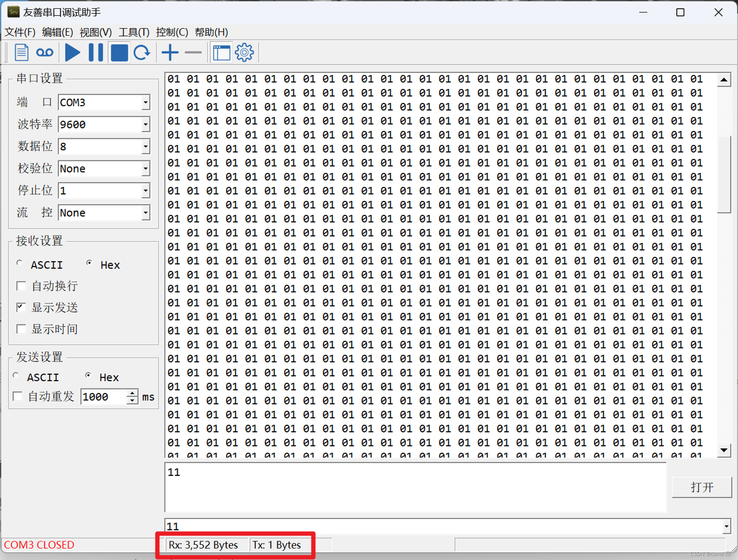The width and height of the screenshot is (738, 560).
Task: Open the 文件(F) menu
Action: [x=20, y=32]
